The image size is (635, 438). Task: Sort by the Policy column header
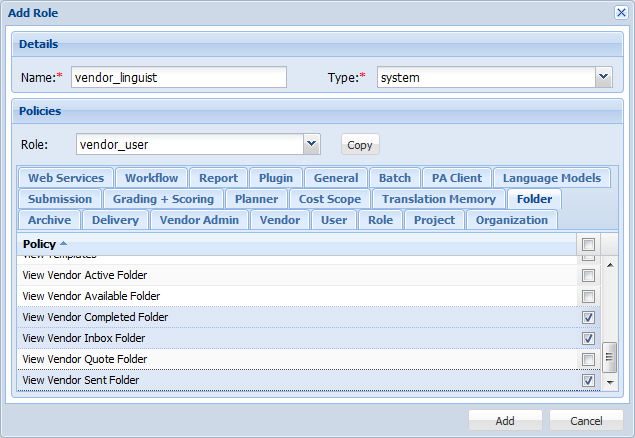[39, 244]
